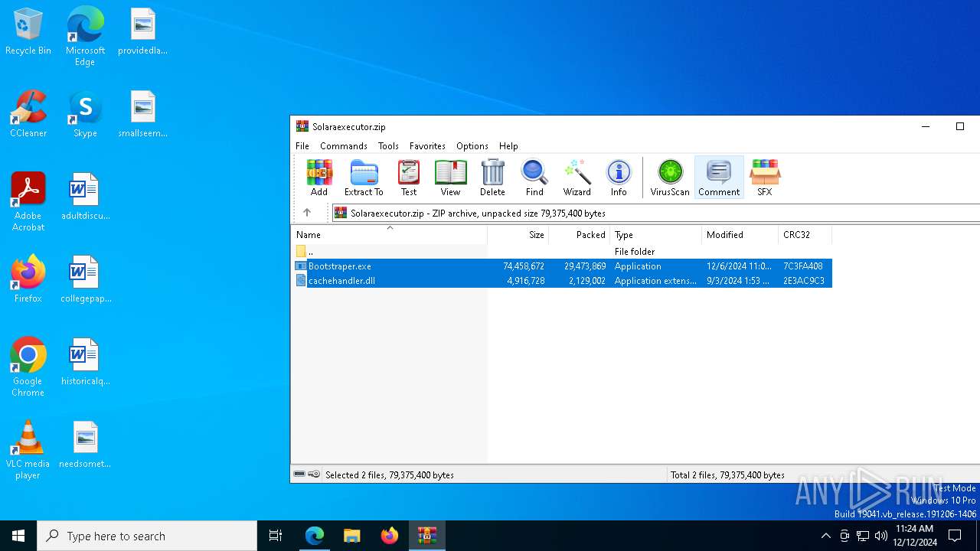
Task: Open the network tray icon
Action: pos(863,536)
